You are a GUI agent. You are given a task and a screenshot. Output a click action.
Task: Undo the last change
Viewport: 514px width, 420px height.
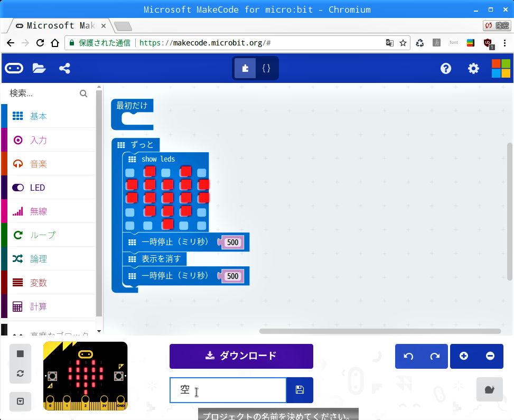(408, 356)
